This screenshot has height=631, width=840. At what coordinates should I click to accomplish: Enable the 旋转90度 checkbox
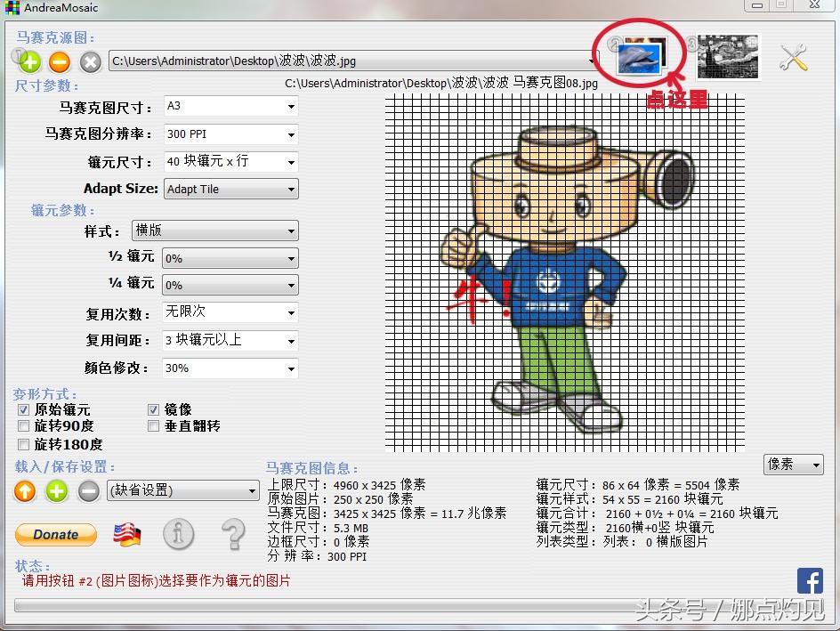[23, 426]
